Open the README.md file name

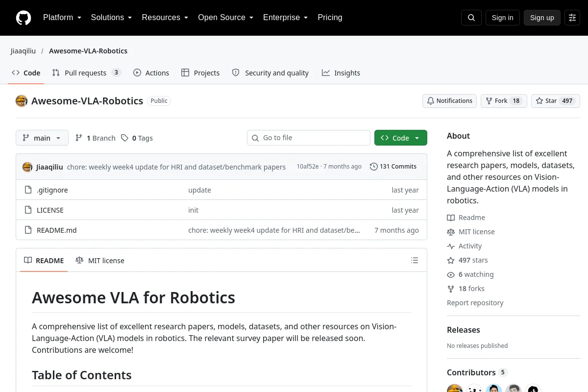pos(57,230)
